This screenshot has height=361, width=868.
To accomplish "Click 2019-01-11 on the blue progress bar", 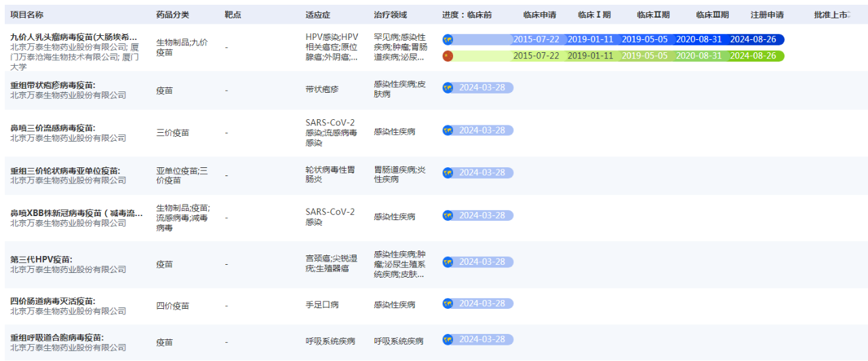I will tap(590, 39).
